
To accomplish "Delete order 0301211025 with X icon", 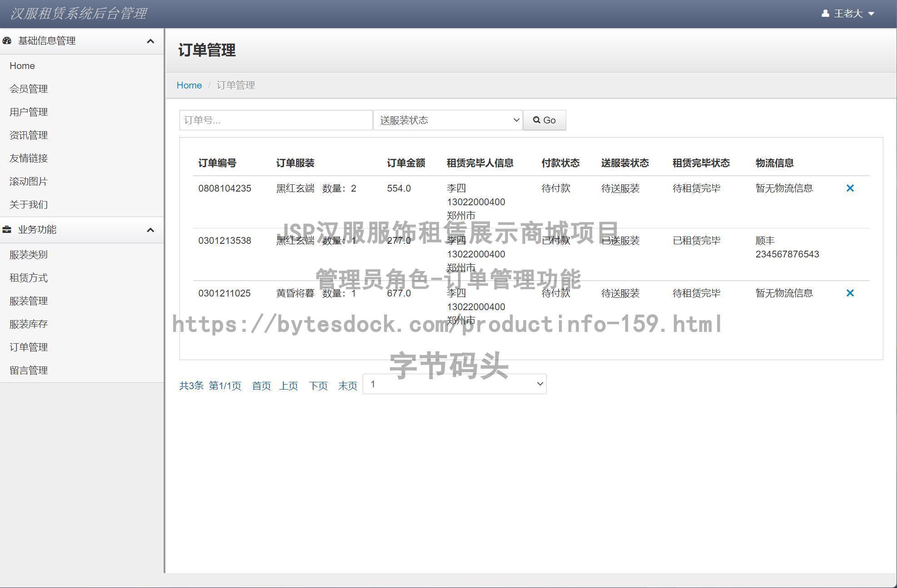I will coord(850,293).
